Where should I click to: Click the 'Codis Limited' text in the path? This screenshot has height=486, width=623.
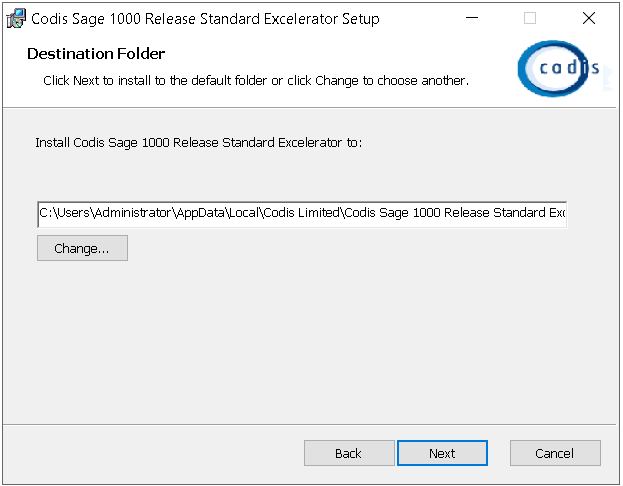click(x=302, y=213)
